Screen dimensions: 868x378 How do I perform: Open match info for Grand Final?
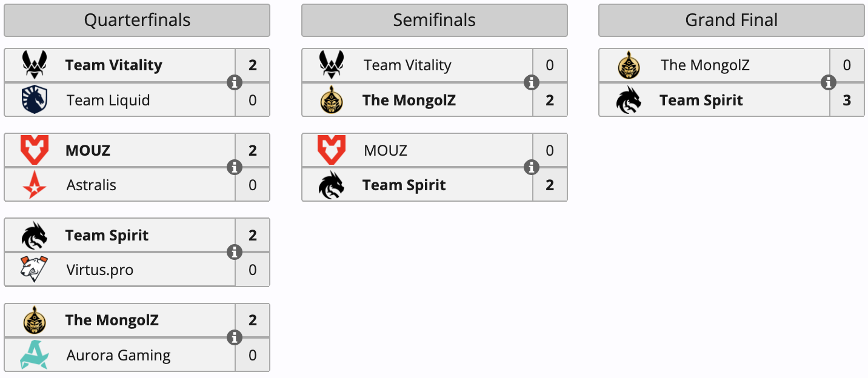829,82
